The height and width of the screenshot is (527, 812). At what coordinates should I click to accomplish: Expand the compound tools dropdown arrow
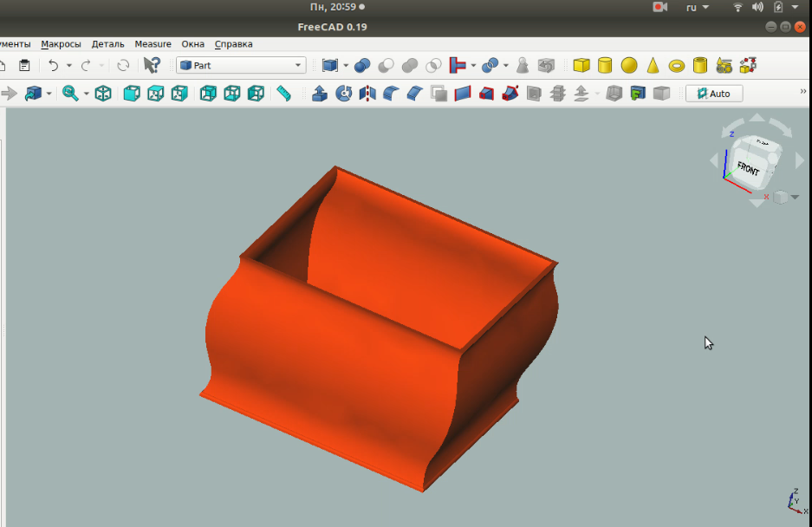(x=346, y=65)
